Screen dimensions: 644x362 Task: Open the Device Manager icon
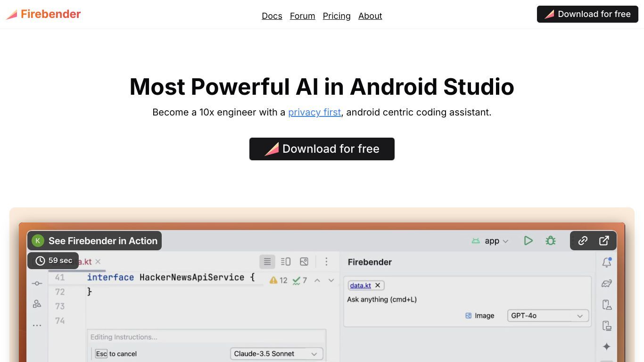[x=607, y=305]
